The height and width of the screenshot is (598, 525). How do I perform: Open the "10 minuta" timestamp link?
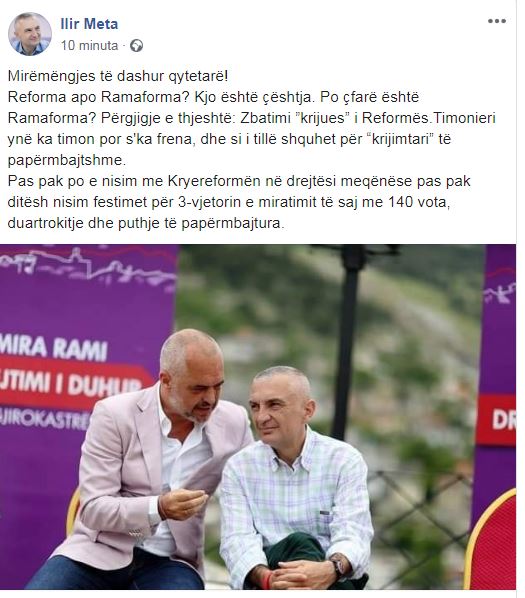click(89, 45)
